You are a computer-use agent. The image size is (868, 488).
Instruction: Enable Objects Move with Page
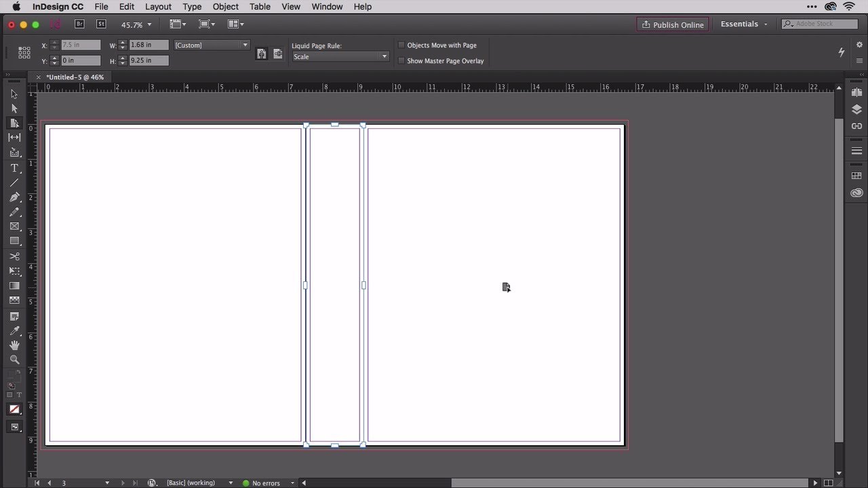[401, 45]
